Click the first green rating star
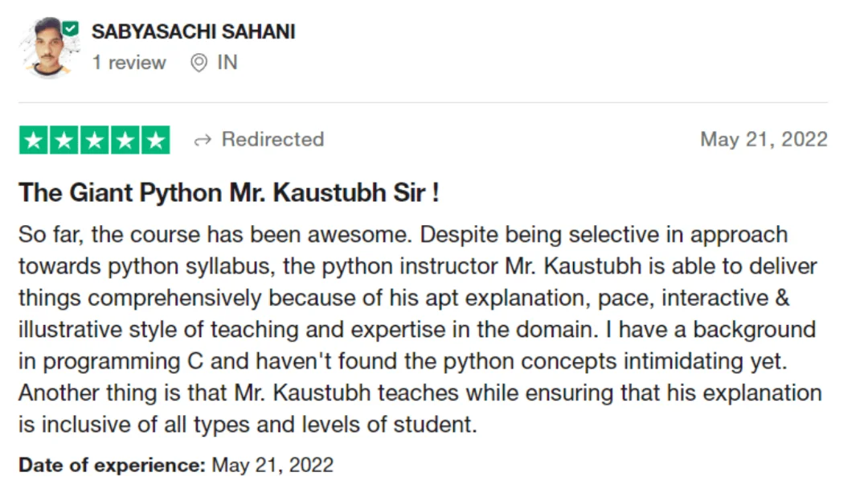Image resolution: width=868 pixels, height=489 pixels. (33, 140)
